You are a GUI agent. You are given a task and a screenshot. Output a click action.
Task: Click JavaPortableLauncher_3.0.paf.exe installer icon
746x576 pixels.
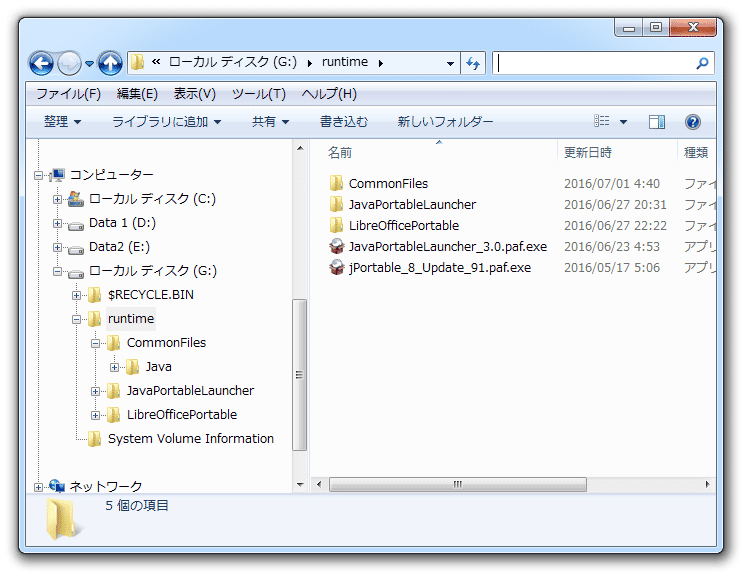pos(336,246)
